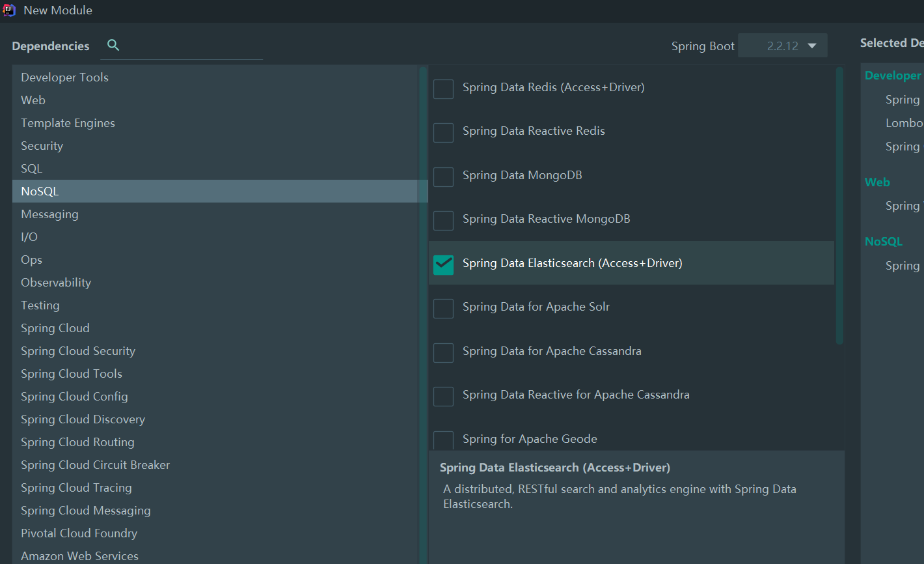Enable Spring Data Reactive MongoDB checkbox

pos(443,220)
